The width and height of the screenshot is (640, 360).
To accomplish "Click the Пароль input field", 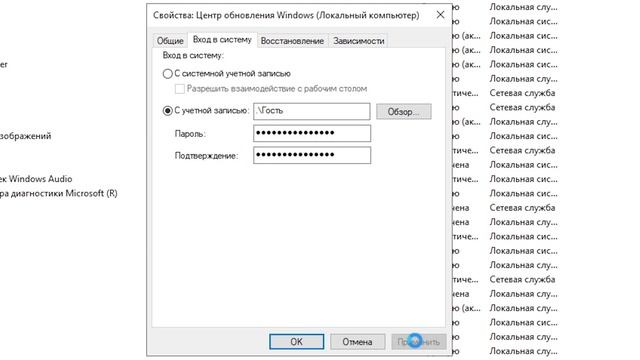I will point(312,133).
